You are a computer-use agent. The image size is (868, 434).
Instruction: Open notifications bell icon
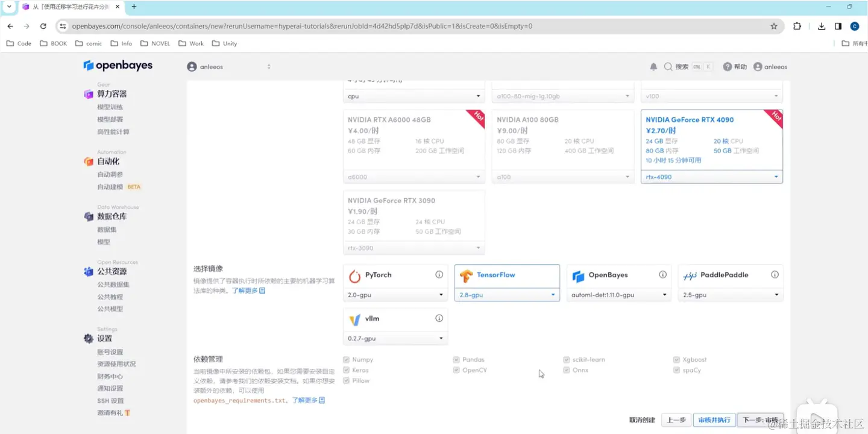click(653, 67)
